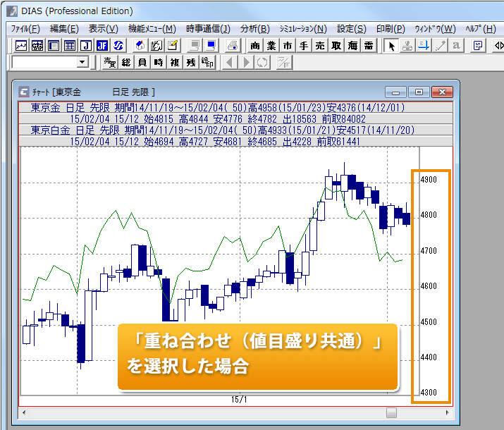
Task: Click the 海 toolbar button
Action: pos(352,46)
